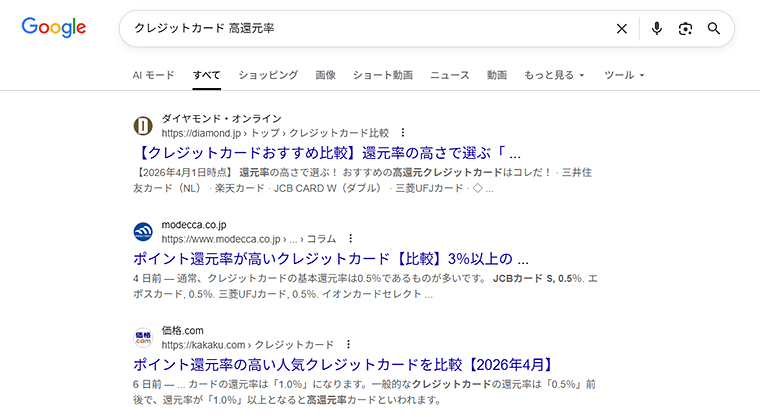The height and width of the screenshot is (420, 760).
Task: Click the https://www.modecca.co.jp breadcrumb URL
Action: (249, 239)
